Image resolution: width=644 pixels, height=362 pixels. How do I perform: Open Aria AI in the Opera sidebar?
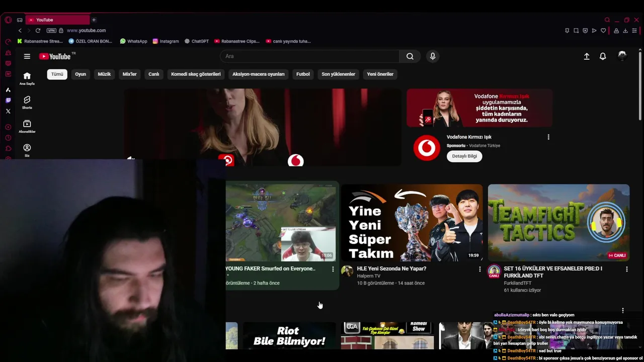[x=8, y=90]
